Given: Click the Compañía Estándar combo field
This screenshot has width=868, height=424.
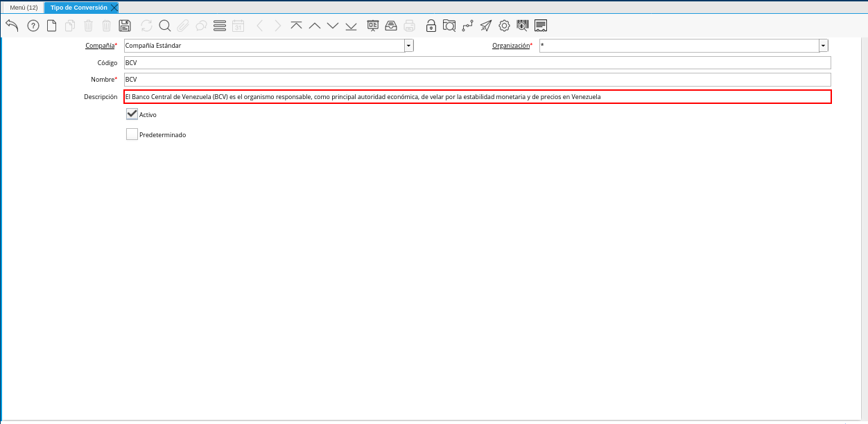Looking at the screenshot, I should tap(264, 46).
